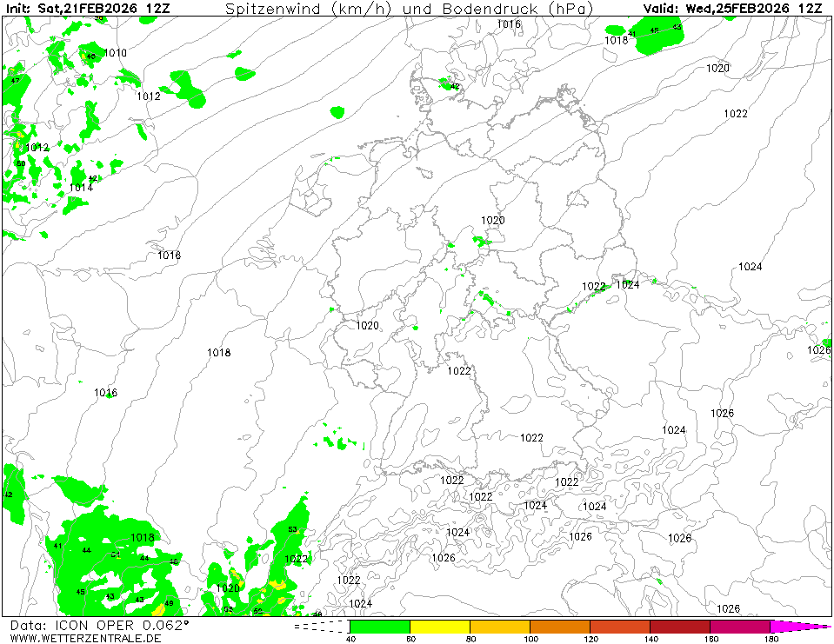Click the 'Init: Sat,21FEB2026 12Z' text
The image size is (834, 644).
pos(89,8)
